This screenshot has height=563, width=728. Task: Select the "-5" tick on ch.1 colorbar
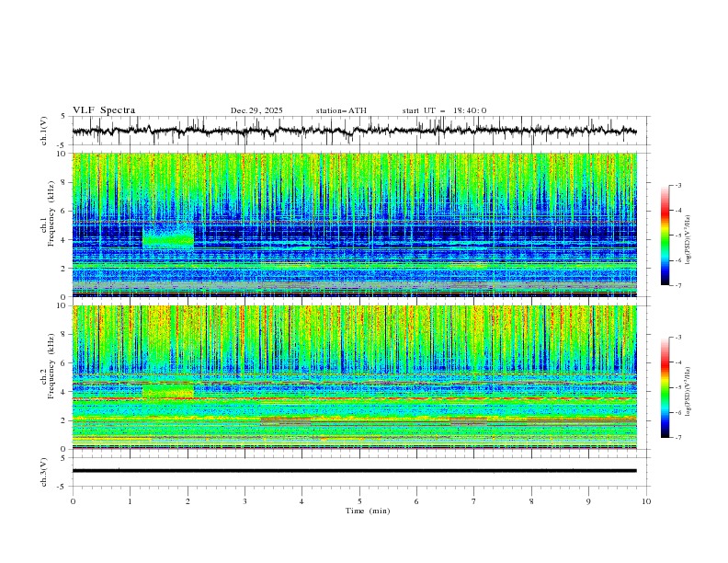click(x=677, y=236)
